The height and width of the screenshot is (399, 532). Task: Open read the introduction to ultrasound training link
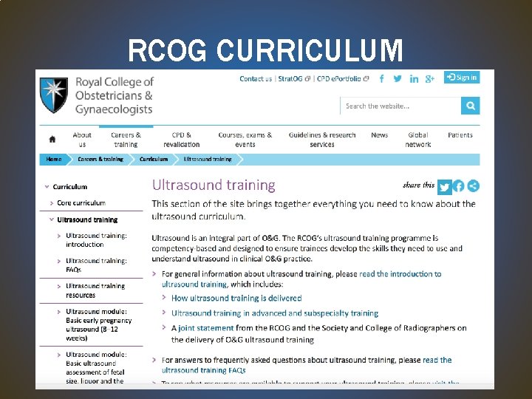(x=301, y=279)
